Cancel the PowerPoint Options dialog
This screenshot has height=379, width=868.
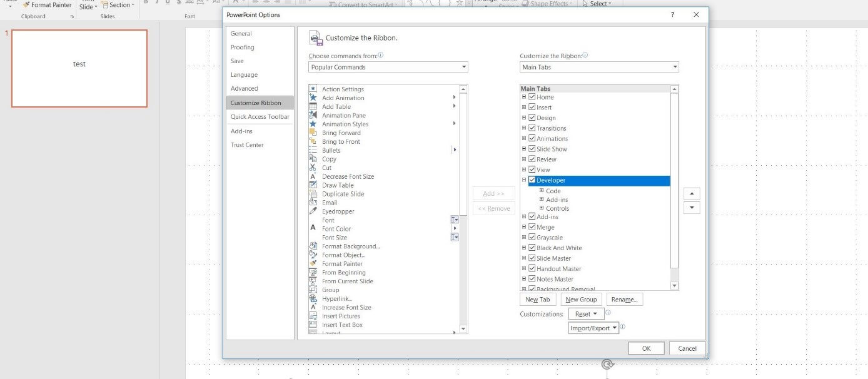pyautogui.click(x=687, y=348)
